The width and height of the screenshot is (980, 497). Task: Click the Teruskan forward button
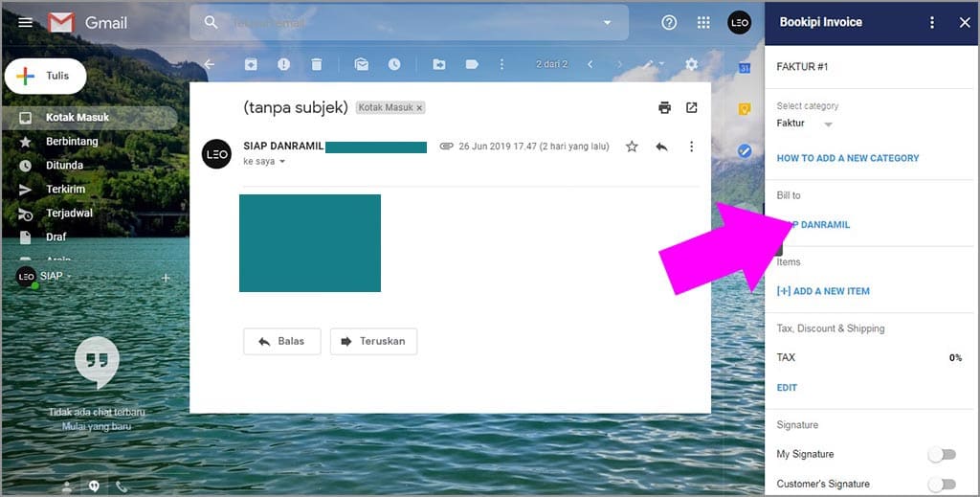pos(374,341)
